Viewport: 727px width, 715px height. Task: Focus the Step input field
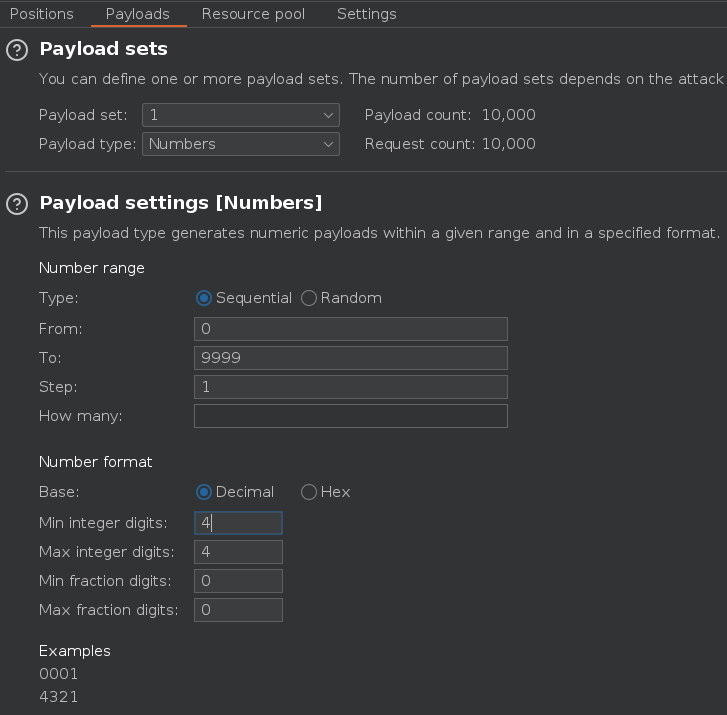pos(350,387)
